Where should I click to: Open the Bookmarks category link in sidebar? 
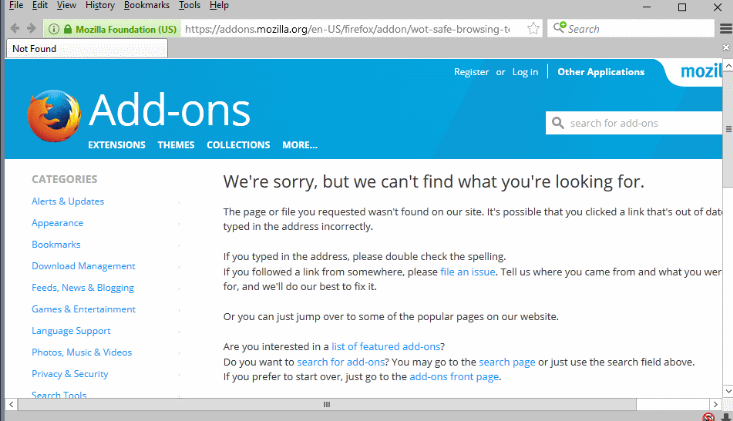tap(56, 244)
